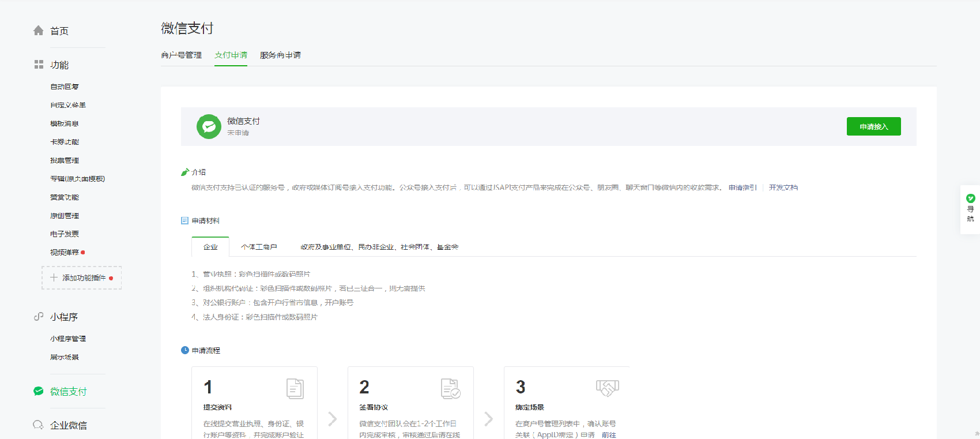Open 专辑(原页面模板) in the sidebar
The height and width of the screenshot is (439, 980).
coord(78,179)
